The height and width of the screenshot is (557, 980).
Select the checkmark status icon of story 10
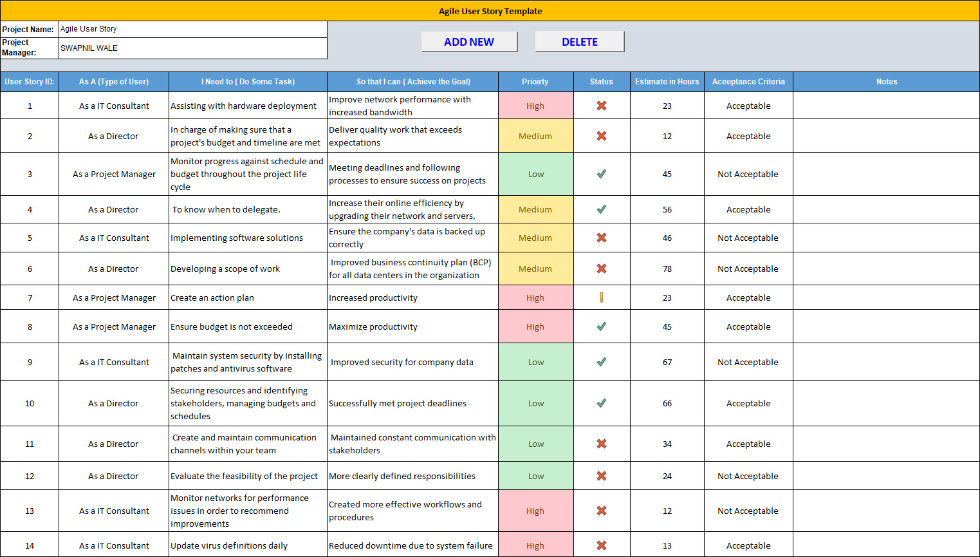click(x=601, y=402)
